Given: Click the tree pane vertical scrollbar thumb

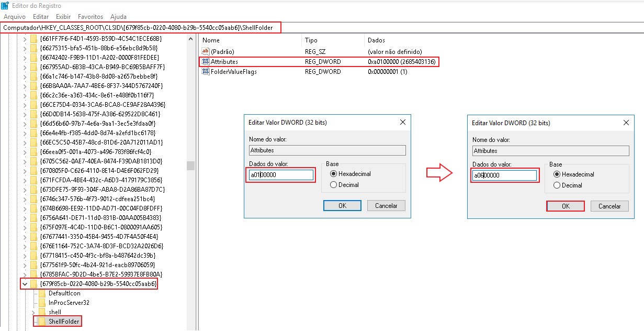Looking at the screenshot, I should [x=190, y=166].
